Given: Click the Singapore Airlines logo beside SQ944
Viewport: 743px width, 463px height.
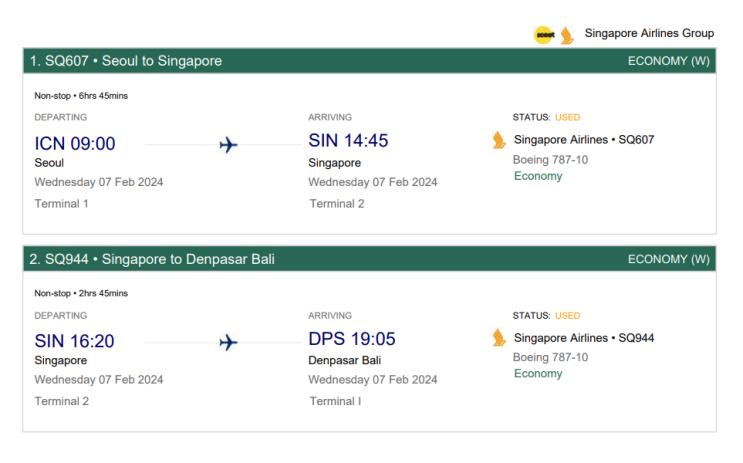Looking at the screenshot, I should coord(499,338).
